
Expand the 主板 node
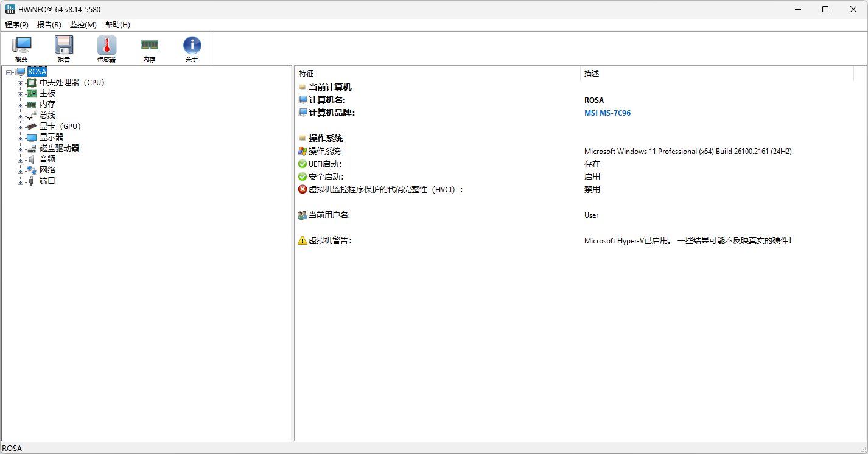[19, 93]
